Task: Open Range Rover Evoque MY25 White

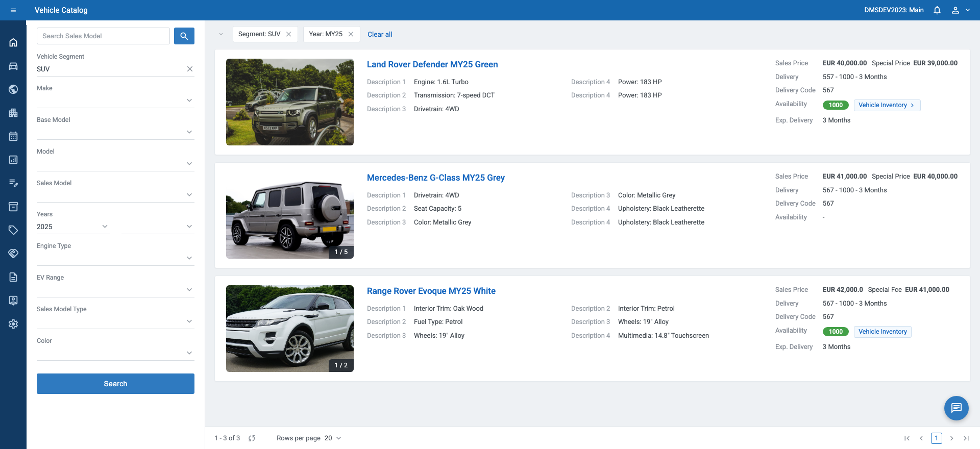Action: pos(431,291)
